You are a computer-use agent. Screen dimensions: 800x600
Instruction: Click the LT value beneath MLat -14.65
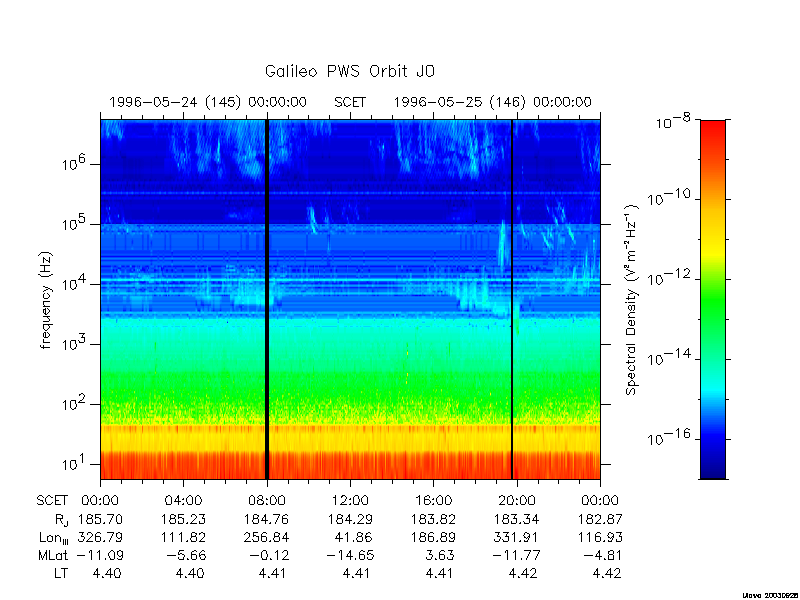(356, 573)
